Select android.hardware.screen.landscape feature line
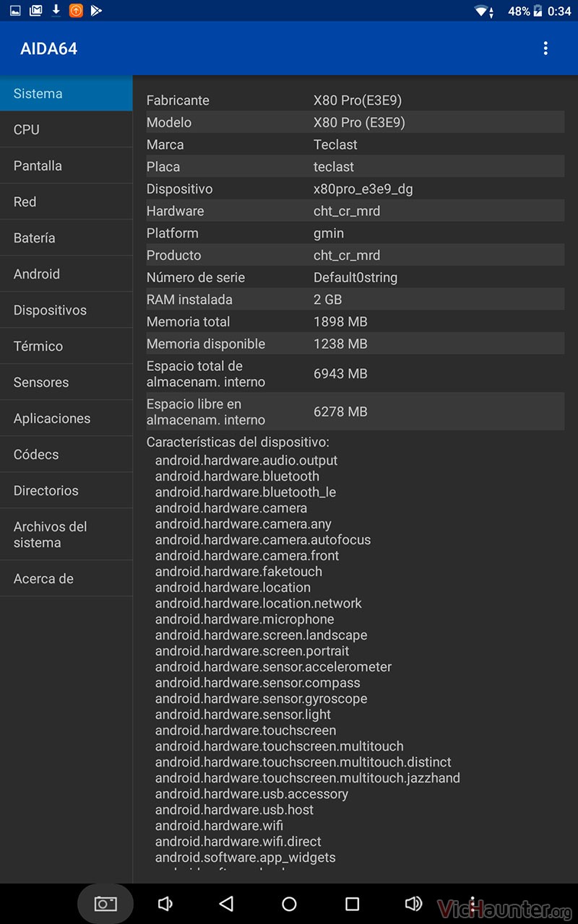The width and height of the screenshot is (578, 924). (x=262, y=635)
